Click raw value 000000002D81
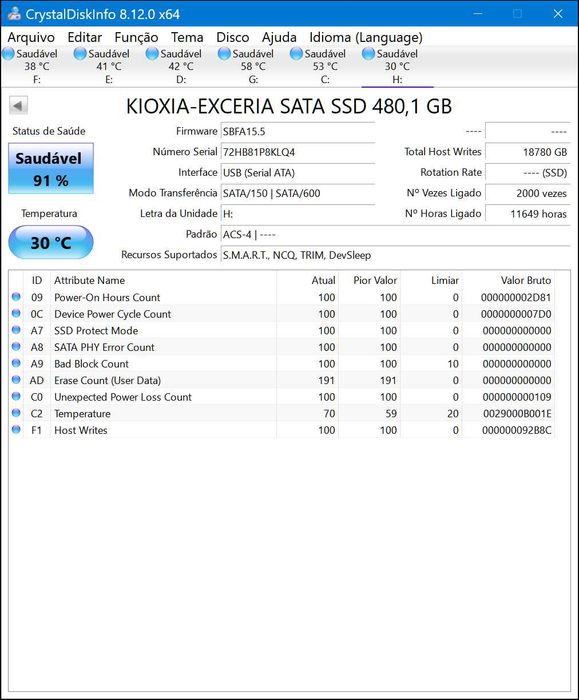The image size is (579, 700). (x=516, y=297)
